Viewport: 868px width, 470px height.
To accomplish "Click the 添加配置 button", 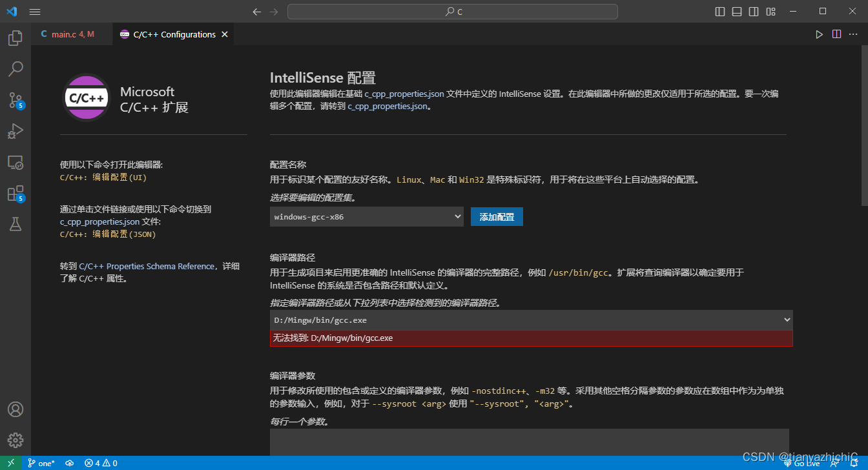I will (x=497, y=217).
